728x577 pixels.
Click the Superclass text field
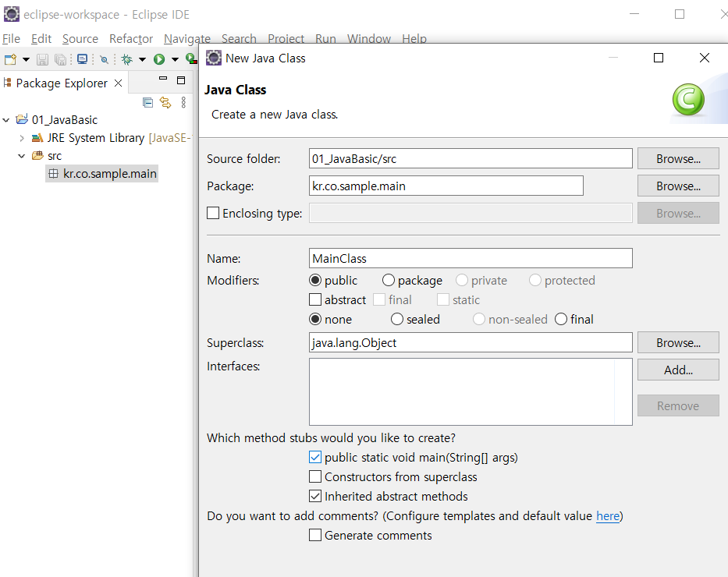pos(471,342)
